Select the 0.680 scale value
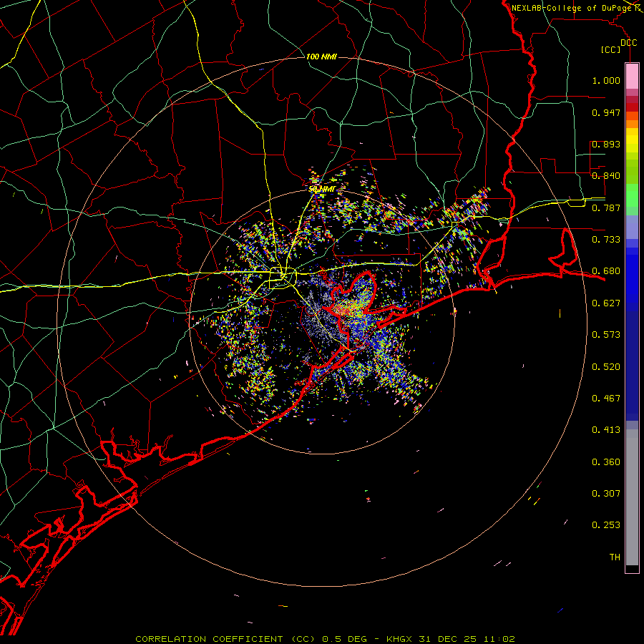644x644 pixels. 606,271
